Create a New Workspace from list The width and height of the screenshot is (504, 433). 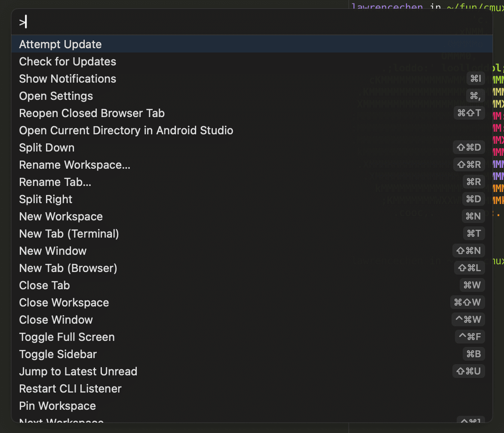point(61,216)
